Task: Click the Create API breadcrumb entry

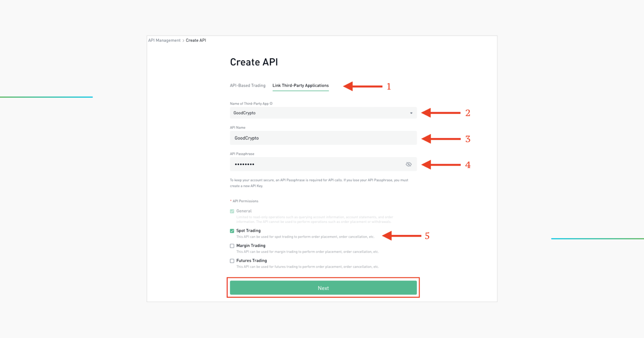Action: [x=196, y=40]
